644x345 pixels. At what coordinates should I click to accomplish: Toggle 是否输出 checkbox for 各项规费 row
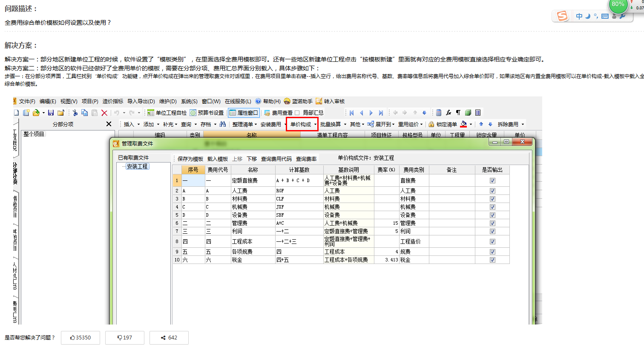(x=492, y=252)
